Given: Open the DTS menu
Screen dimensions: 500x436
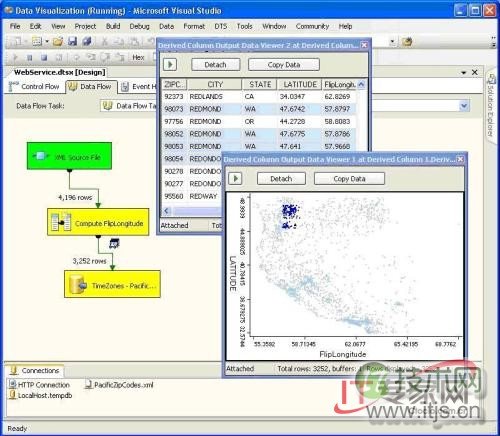Looking at the screenshot, I should pos(221,26).
